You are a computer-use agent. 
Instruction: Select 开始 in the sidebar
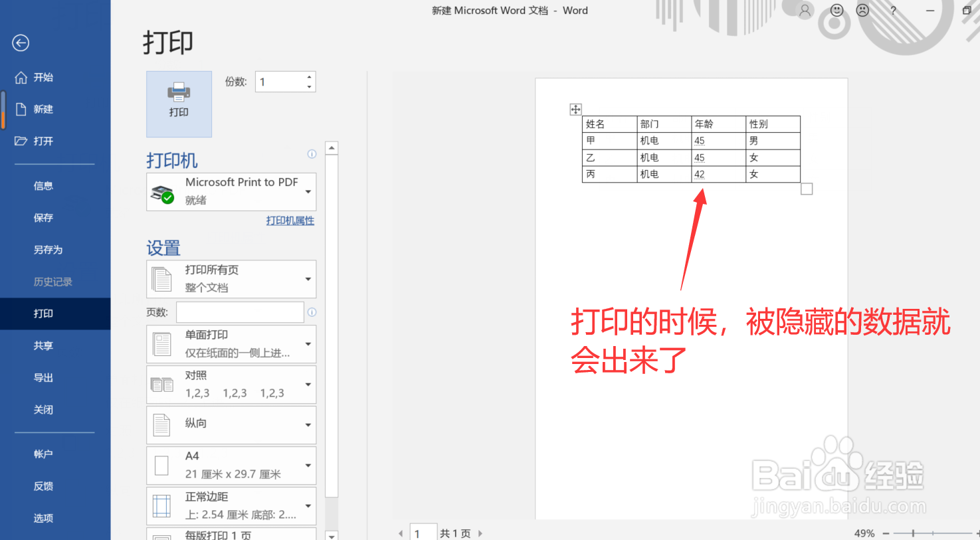coord(55,77)
